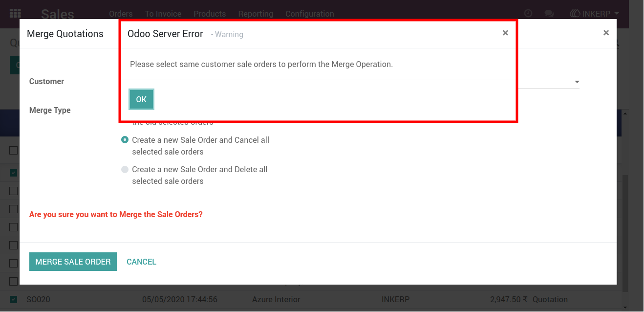Open the Reporting menu
Viewport: 644px width, 312px height.
256,14
